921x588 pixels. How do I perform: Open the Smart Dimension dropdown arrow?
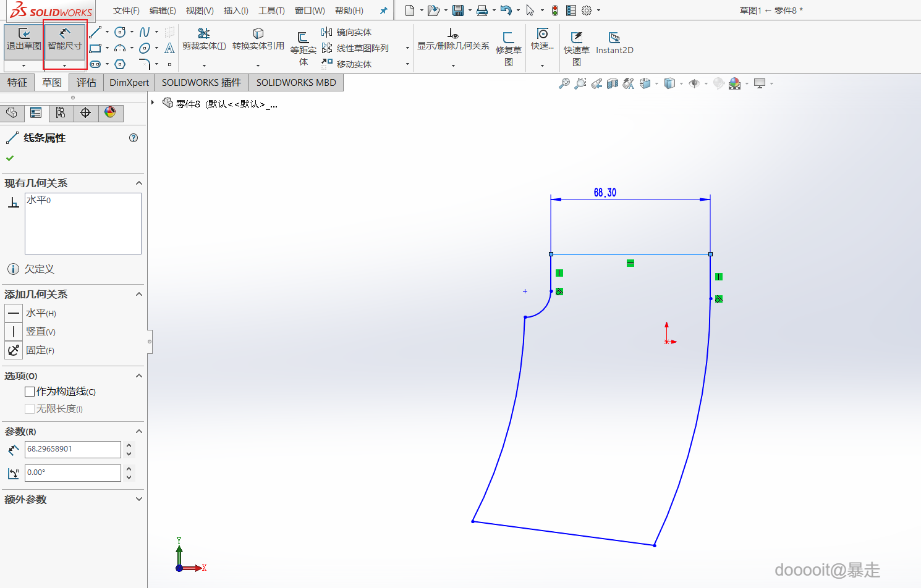[65, 65]
